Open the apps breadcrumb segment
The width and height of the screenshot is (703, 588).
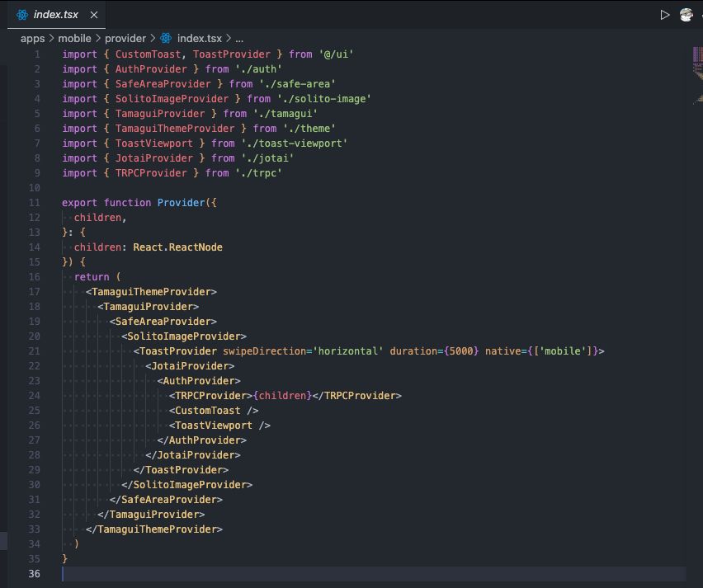tap(32, 38)
